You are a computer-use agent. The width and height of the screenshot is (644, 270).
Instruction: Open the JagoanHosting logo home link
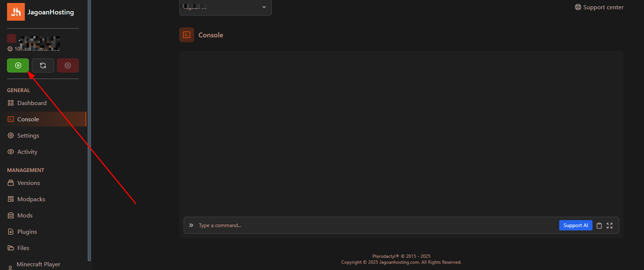(16, 12)
